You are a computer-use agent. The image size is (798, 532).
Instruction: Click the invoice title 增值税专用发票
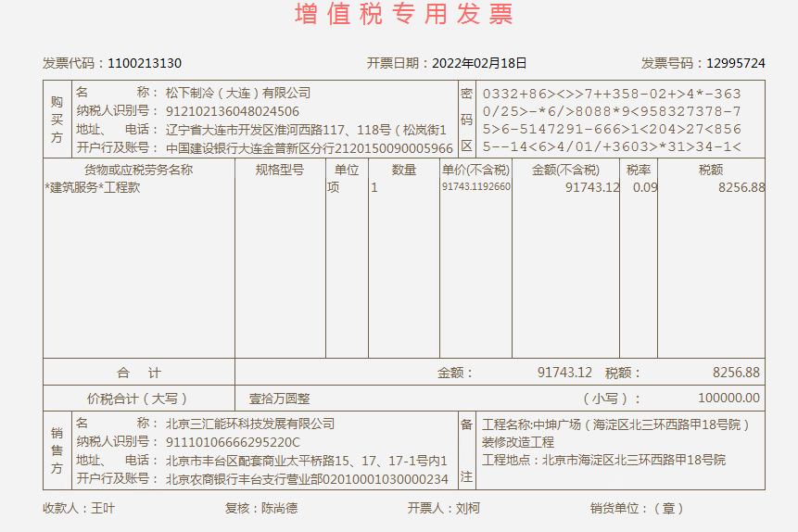click(403, 15)
